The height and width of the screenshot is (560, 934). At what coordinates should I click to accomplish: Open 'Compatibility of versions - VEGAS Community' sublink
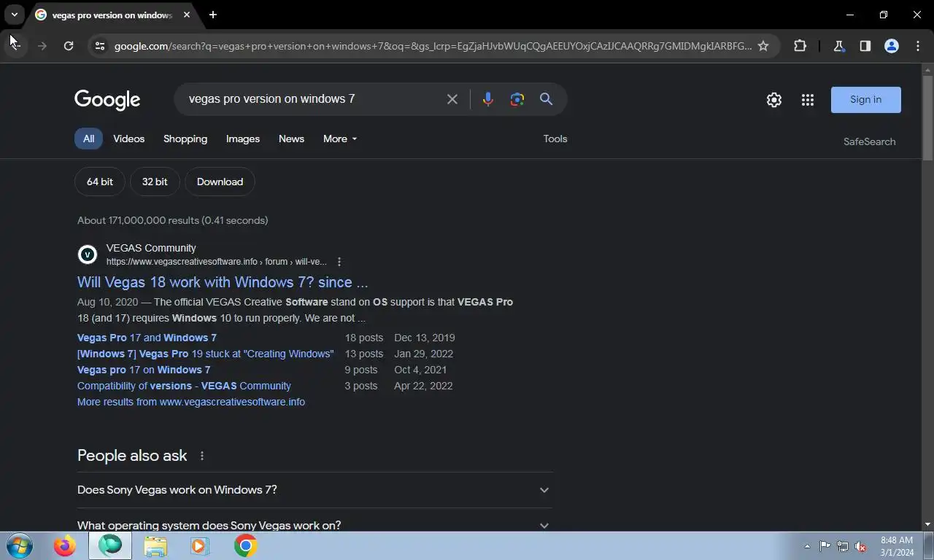184,386
